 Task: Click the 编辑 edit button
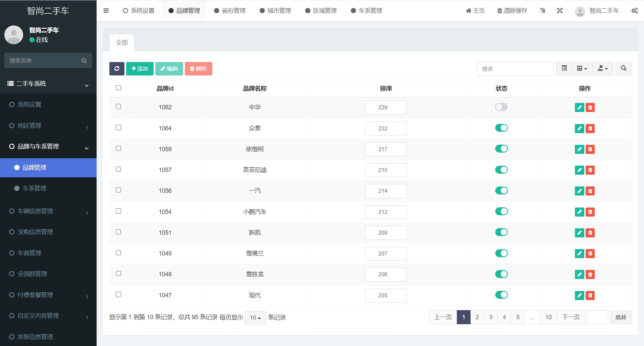coord(169,69)
